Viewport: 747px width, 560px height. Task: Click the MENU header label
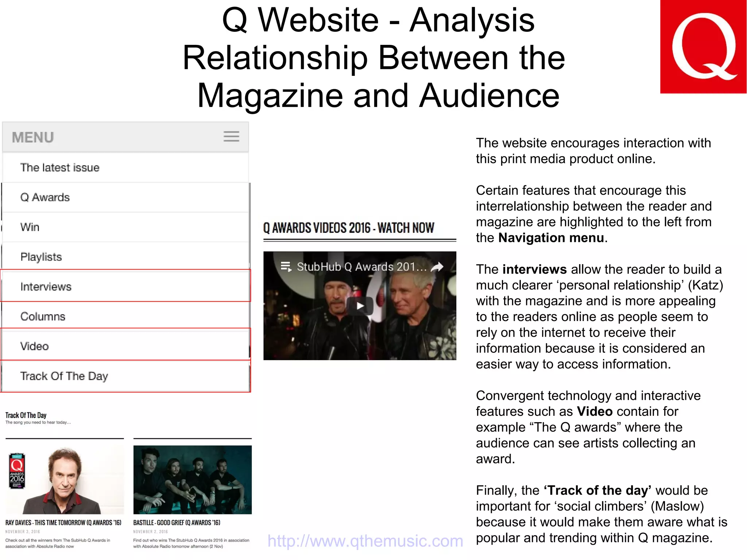[33, 138]
